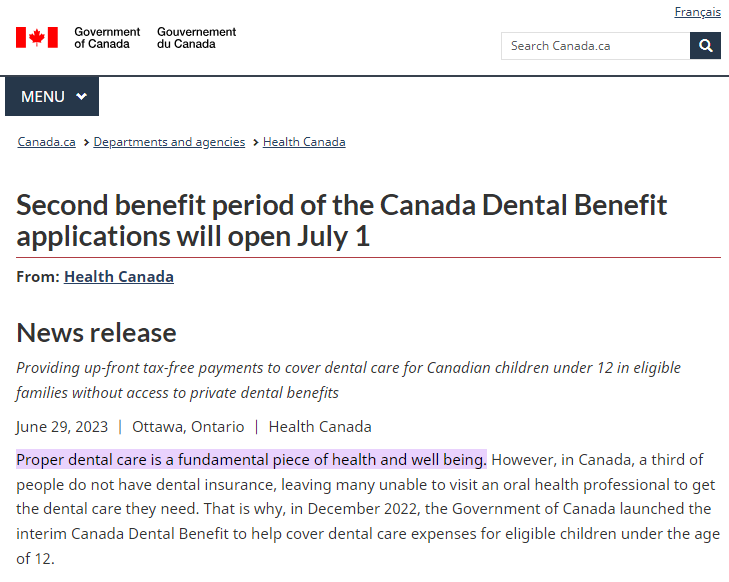The height and width of the screenshot is (582, 729).
Task: Go to the Canada.ca breadcrumb link
Action: tap(46, 142)
